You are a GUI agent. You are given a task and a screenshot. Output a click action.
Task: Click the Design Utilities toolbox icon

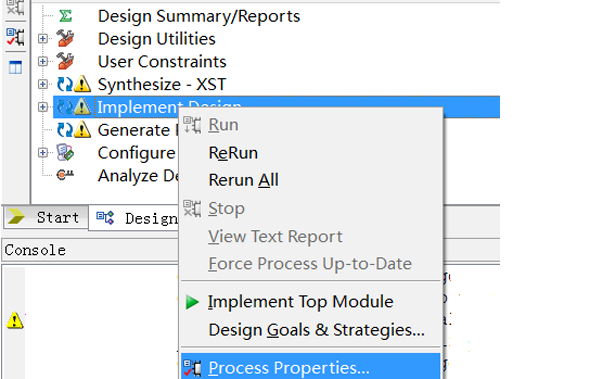click(65, 38)
